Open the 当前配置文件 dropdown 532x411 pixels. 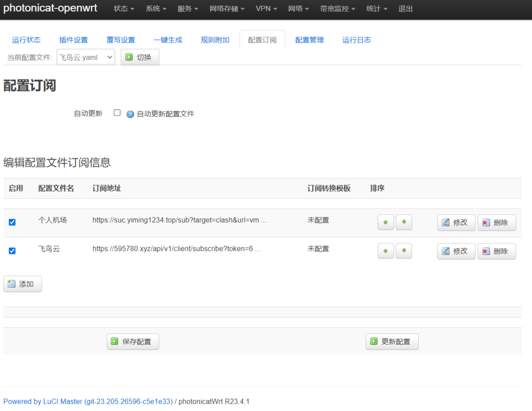click(x=86, y=58)
